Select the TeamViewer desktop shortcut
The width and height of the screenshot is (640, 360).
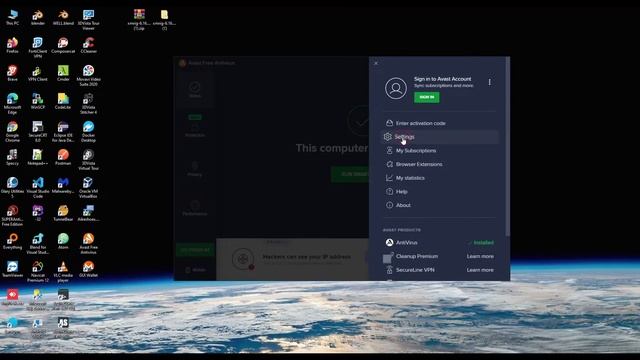point(12,269)
